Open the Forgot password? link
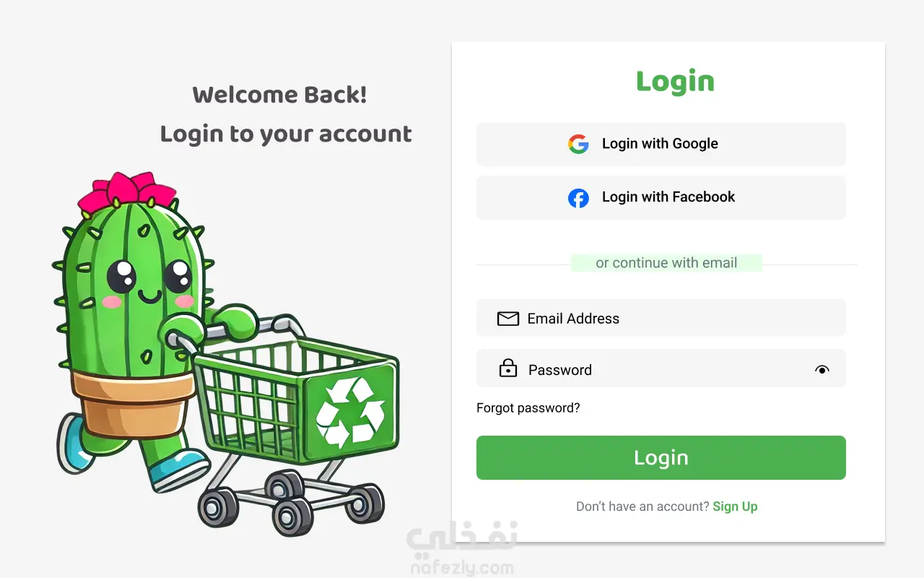 tap(528, 408)
